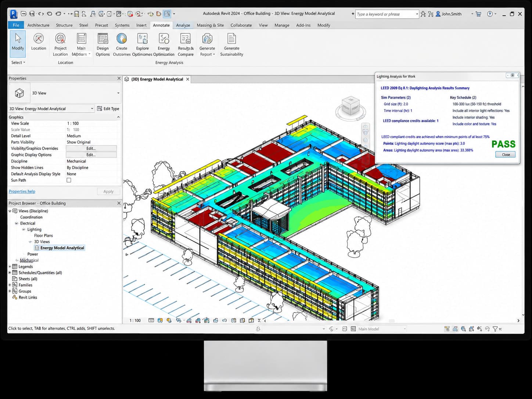Open the Select panel dropdown

coord(18,63)
